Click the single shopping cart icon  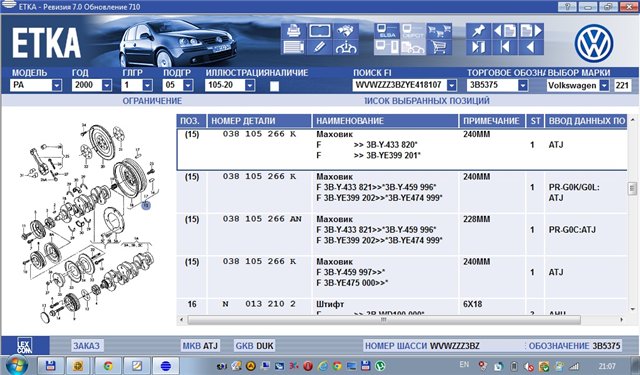coord(439,47)
